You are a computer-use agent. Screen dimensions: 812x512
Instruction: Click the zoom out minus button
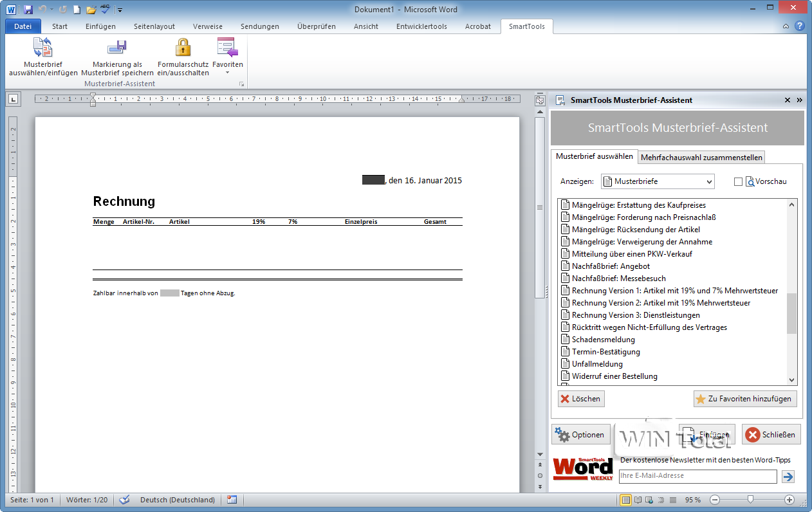[x=715, y=500]
